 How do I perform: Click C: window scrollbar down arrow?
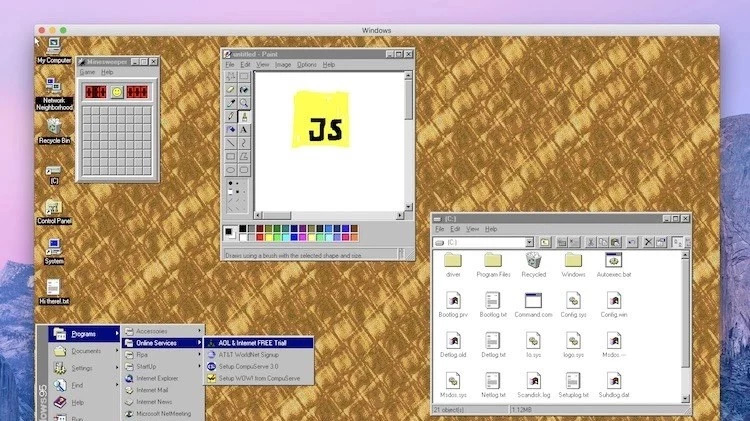click(x=685, y=399)
